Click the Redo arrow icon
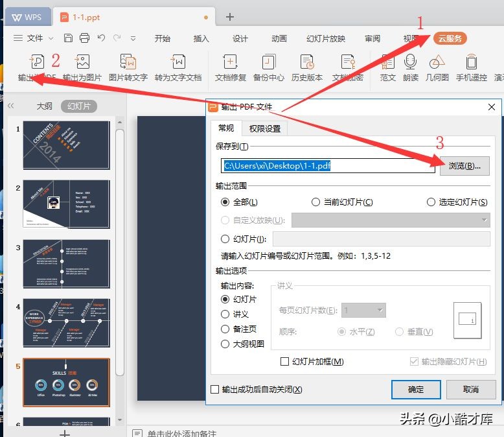 pos(117,38)
